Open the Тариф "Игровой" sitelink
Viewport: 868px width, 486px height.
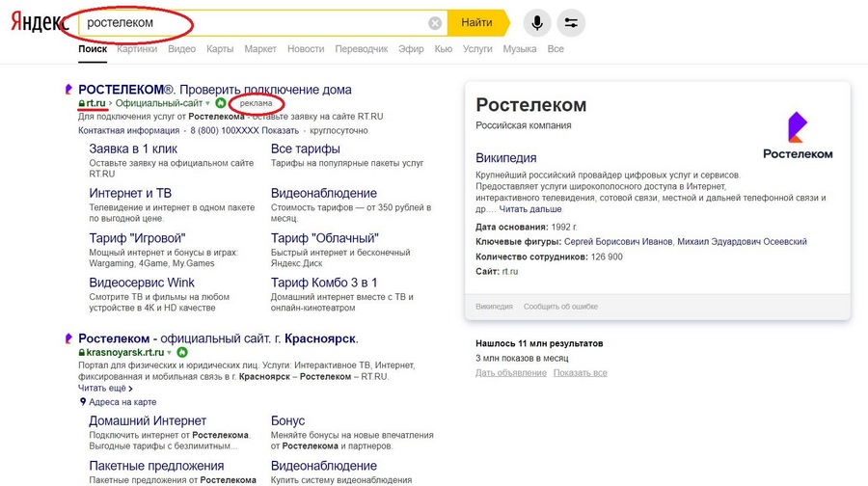pyautogui.click(x=137, y=237)
